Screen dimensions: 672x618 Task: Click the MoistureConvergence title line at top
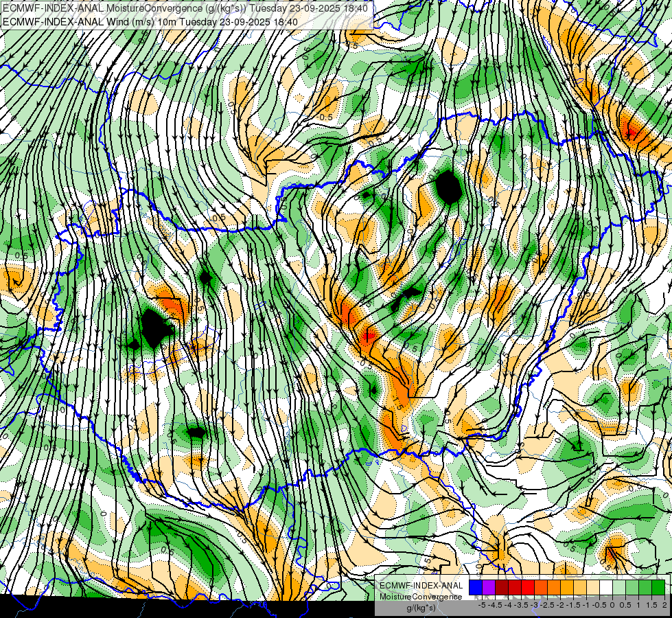pos(185,8)
